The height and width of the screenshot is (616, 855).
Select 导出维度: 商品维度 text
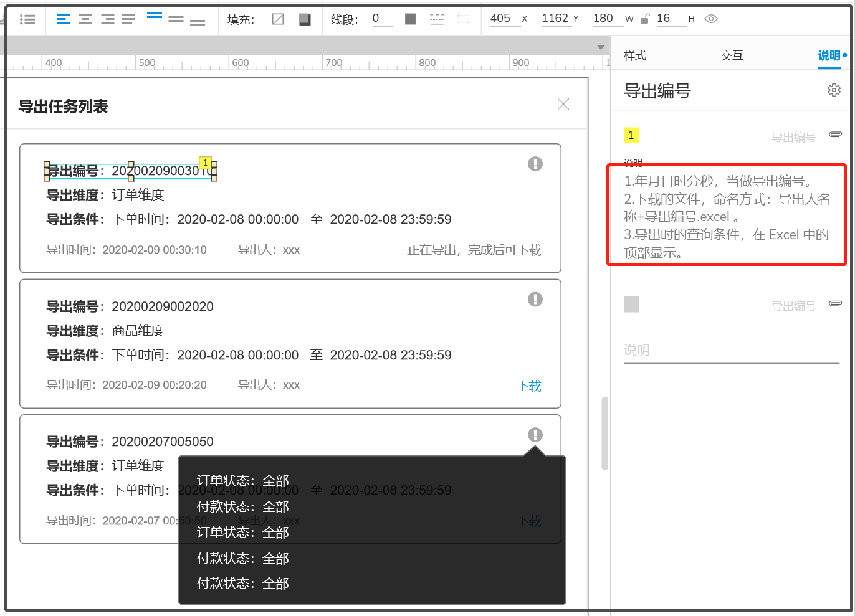tap(105, 331)
